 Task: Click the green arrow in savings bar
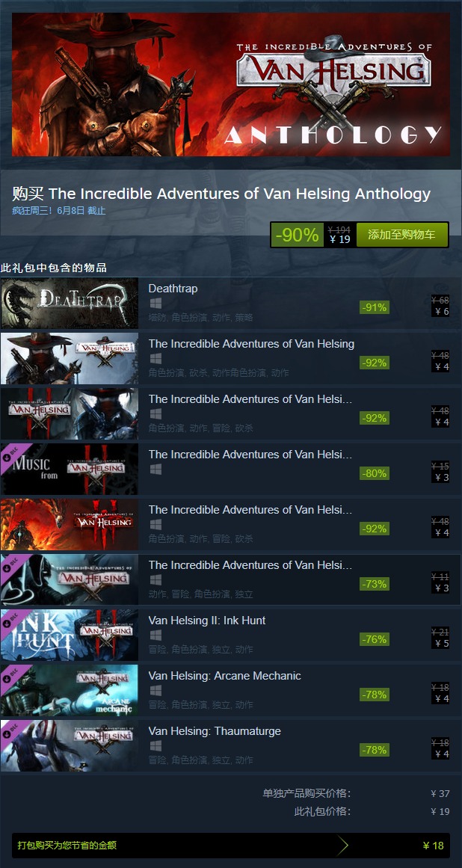pos(343,846)
